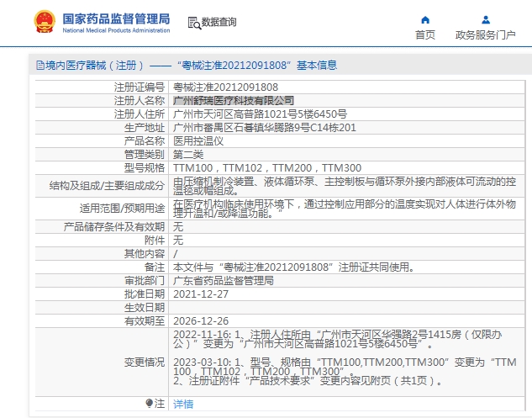Click the 产品名称 label

145,141
